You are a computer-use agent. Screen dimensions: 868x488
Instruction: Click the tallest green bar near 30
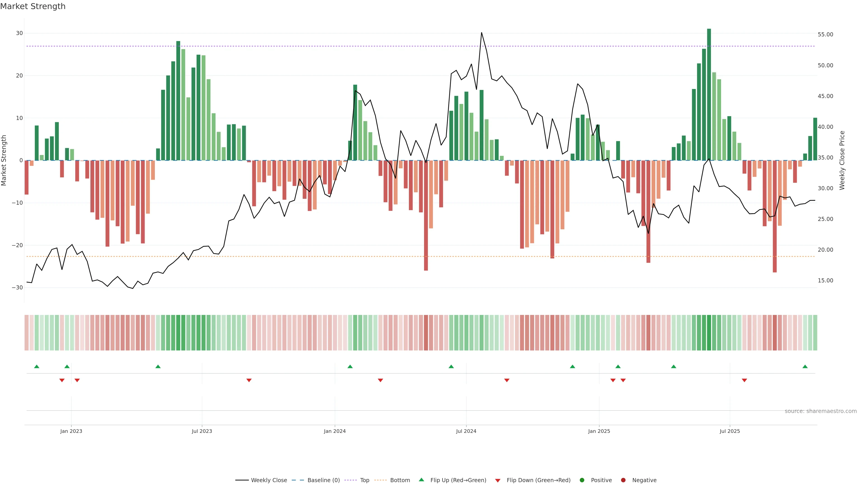[x=709, y=94]
